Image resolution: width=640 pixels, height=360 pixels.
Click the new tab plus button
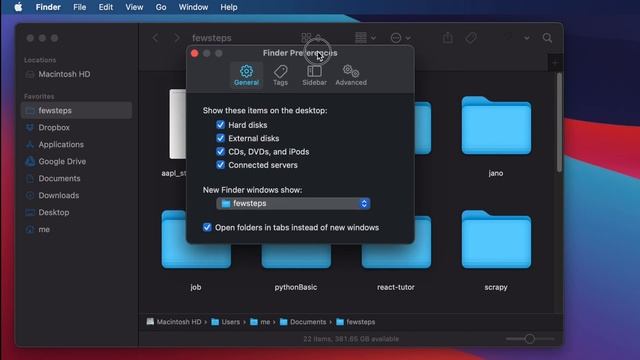[555, 63]
